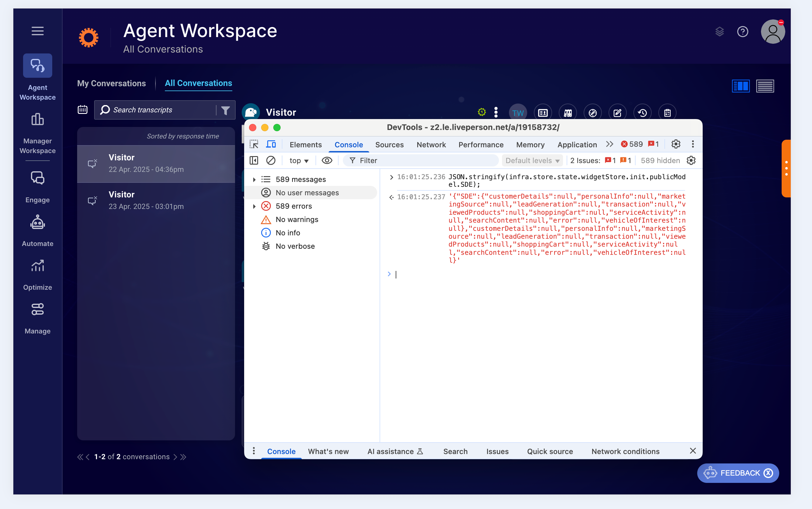Open the calendar date picker icon
Image resolution: width=812 pixels, height=509 pixels.
pyautogui.click(x=83, y=110)
